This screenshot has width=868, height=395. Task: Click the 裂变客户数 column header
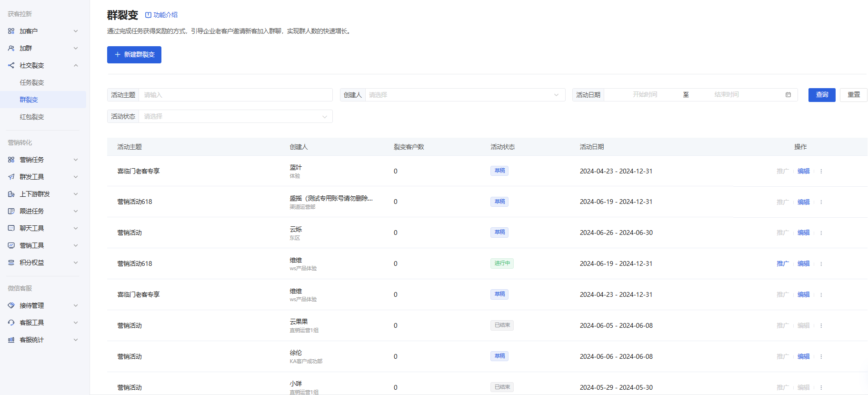409,147
